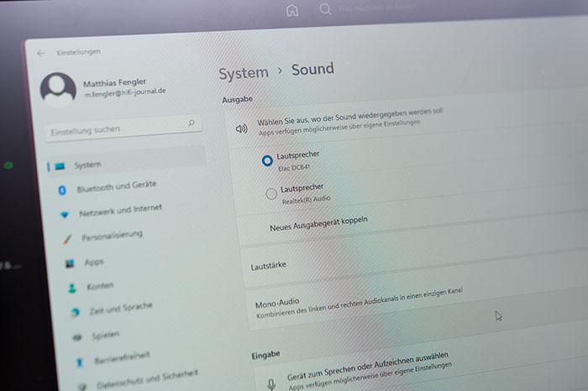Click the Ausgabe section label
The height and width of the screenshot is (391, 588).
[238, 100]
